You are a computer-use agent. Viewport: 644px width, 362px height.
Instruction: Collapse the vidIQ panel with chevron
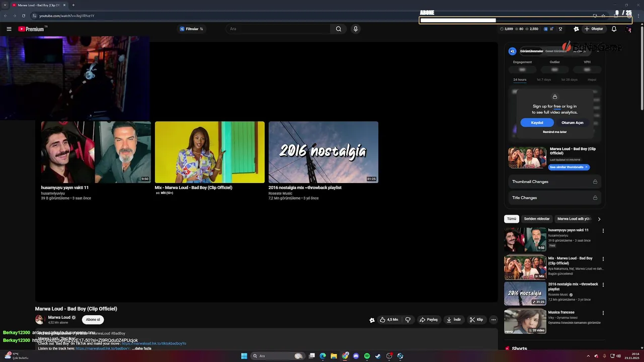click(x=598, y=51)
